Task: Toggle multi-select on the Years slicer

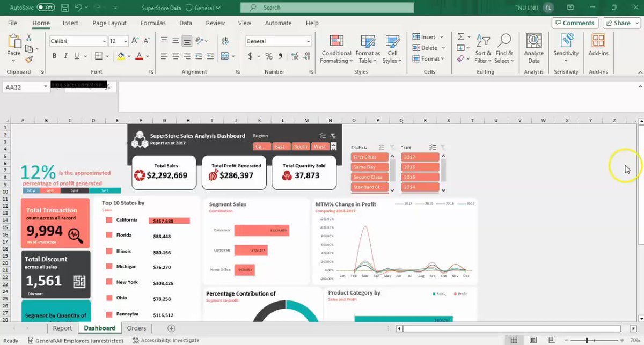Action: point(433,148)
